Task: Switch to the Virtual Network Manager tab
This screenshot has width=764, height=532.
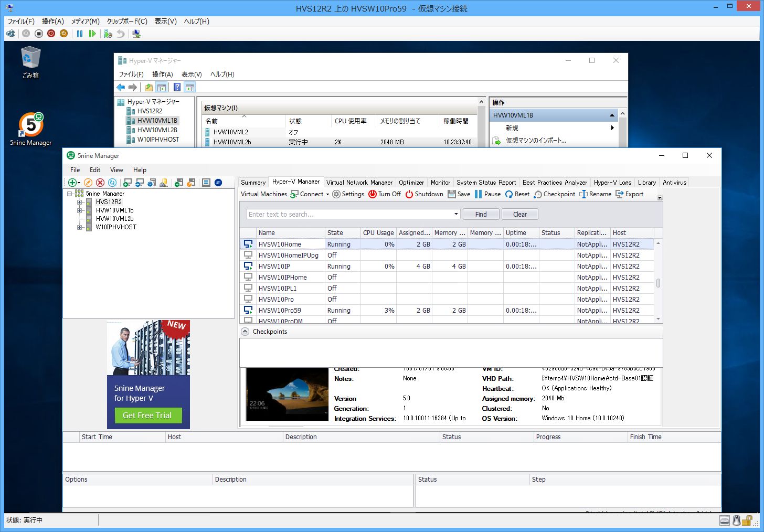Action: pos(359,183)
